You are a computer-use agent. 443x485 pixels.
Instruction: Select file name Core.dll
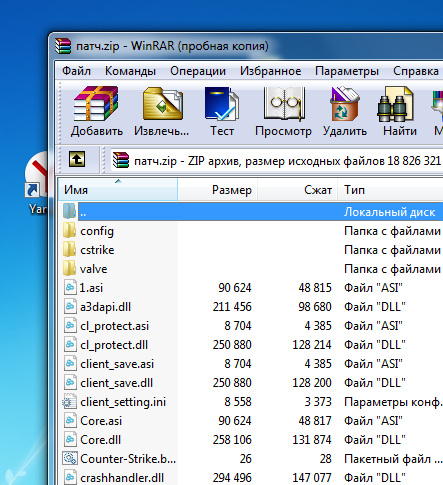click(100, 440)
